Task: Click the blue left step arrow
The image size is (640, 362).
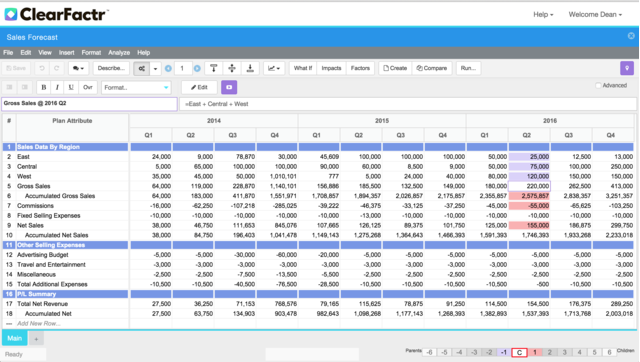Action: click(x=168, y=68)
